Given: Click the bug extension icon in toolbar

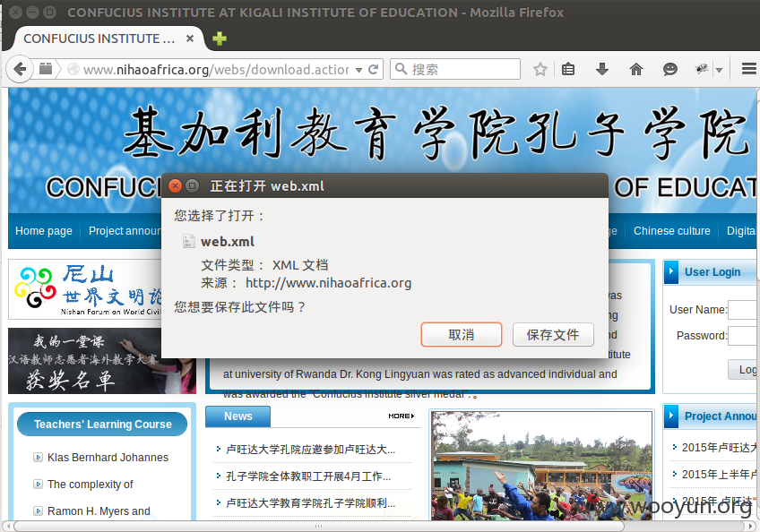Looking at the screenshot, I should [x=702, y=69].
